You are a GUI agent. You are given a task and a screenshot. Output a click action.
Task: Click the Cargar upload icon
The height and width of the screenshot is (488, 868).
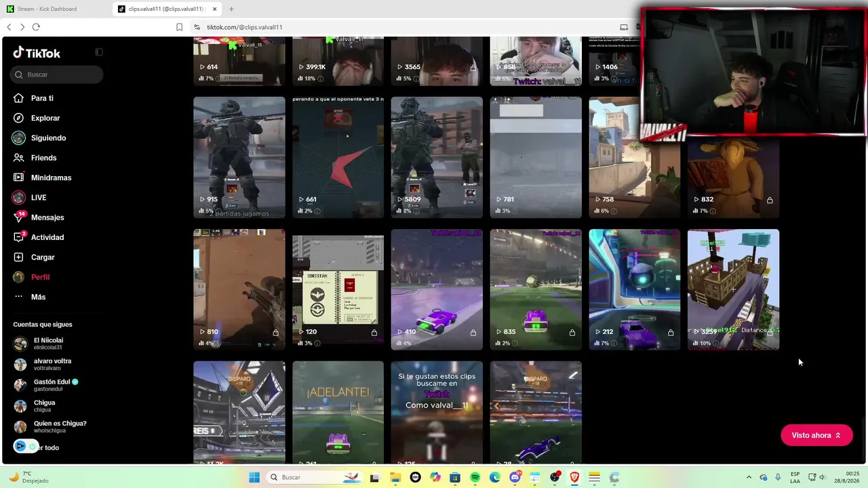coord(18,257)
